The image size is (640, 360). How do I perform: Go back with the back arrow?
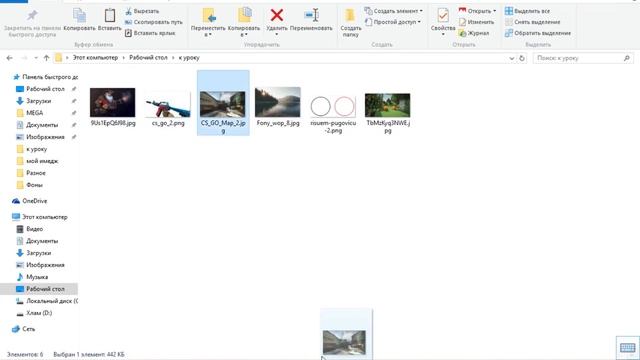click(x=9, y=58)
